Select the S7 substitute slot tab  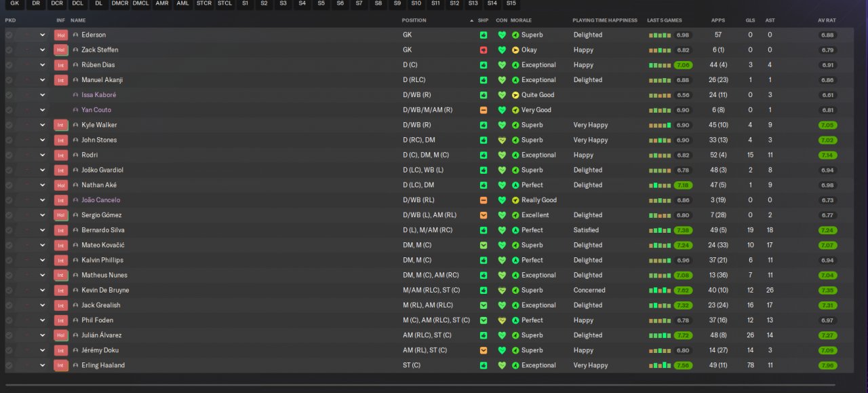tap(359, 4)
